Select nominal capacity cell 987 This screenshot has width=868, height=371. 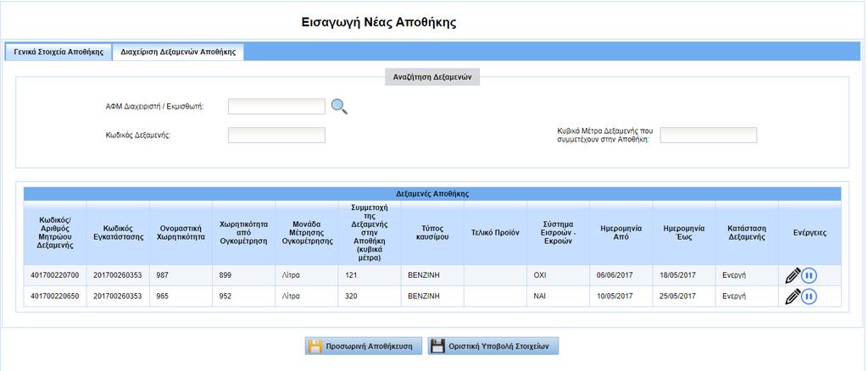coord(181,275)
